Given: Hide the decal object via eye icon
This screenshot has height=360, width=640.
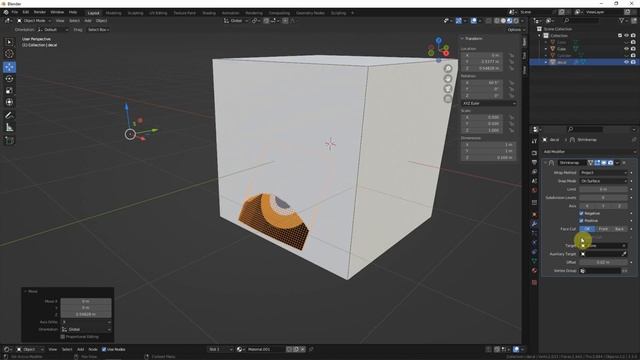Looking at the screenshot, I should pyautogui.click(x=626, y=62).
